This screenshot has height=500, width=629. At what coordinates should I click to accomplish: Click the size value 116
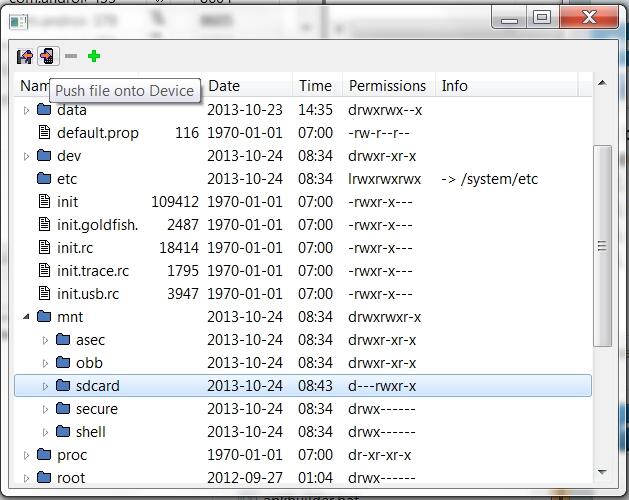tap(187, 132)
